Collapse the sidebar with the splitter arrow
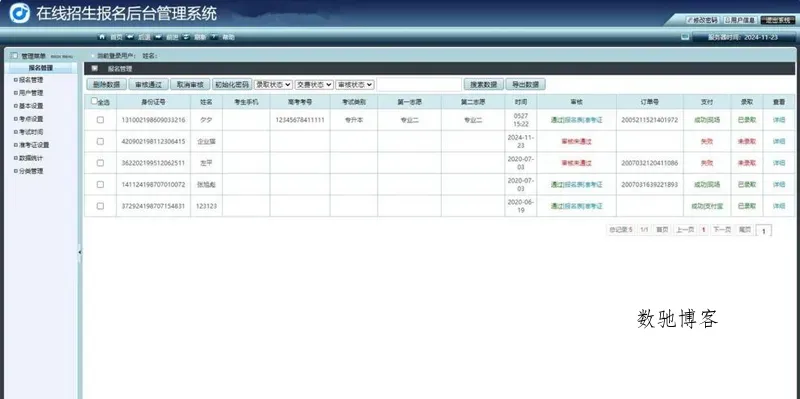This screenshot has width=800, height=399. point(80,252)
